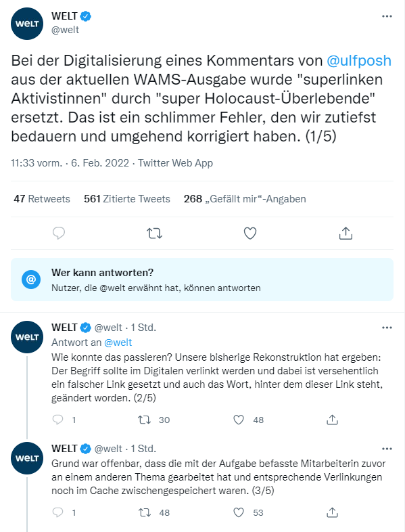This screenshot has width=405, height=532.
Task: Show the 268 'Gefällt mir'-Angaben list
Action: coord(245,199)
